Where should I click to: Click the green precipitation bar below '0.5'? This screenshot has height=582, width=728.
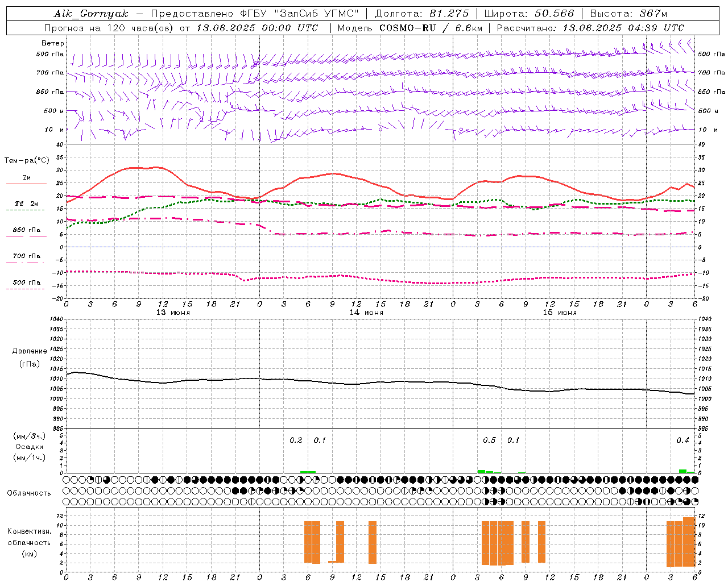[481, 471]
